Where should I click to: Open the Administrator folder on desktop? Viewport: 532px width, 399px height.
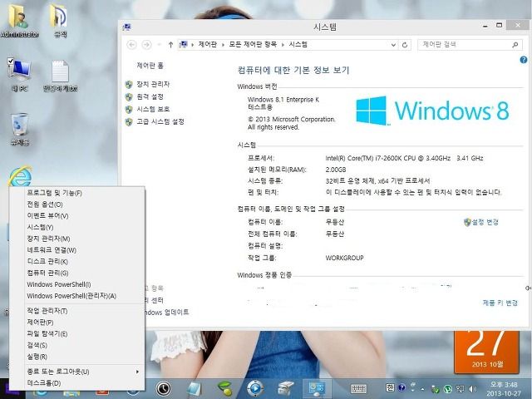18,20
